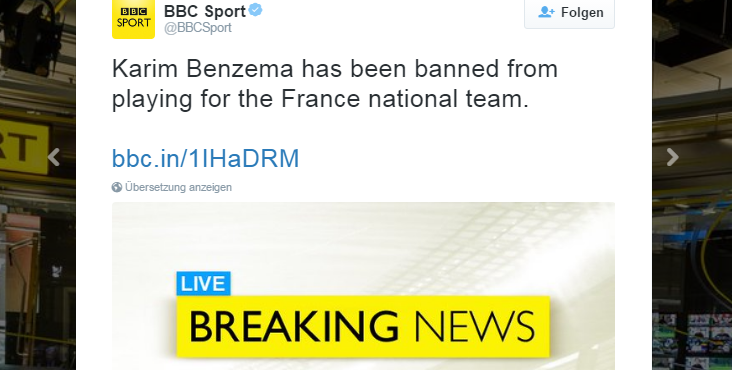
Task: Click the yellow sign in left background
Action: point(24,146)
